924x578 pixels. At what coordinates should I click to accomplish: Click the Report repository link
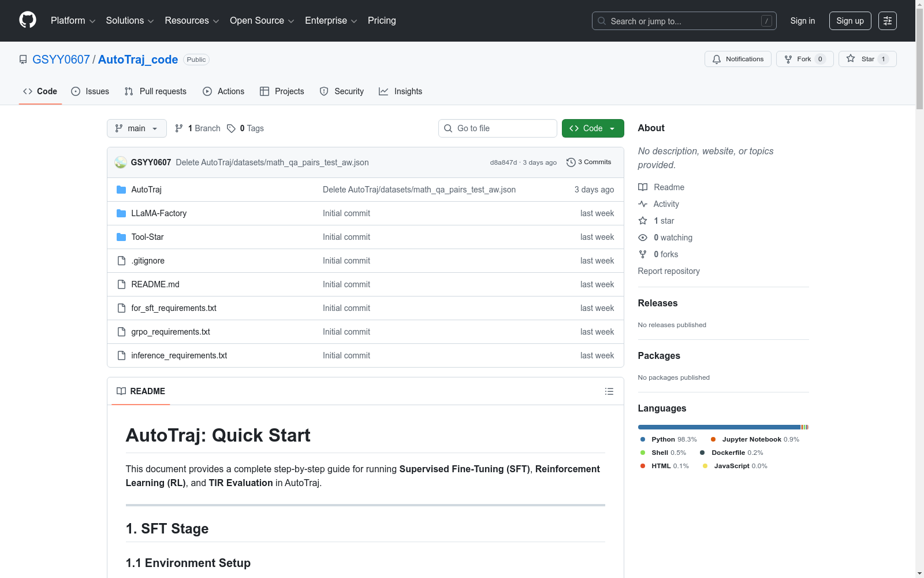669,271
